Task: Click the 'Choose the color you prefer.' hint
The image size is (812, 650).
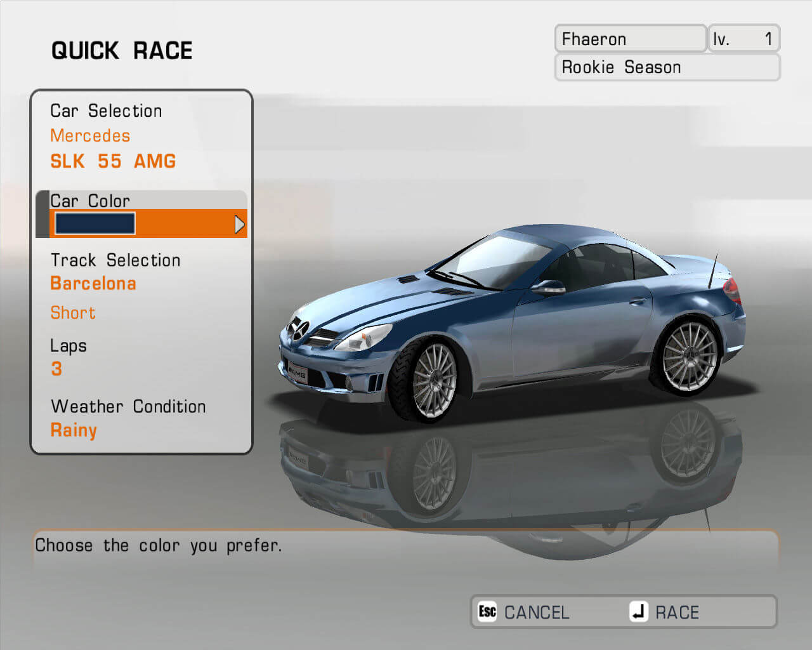Action: click(159, 545)
